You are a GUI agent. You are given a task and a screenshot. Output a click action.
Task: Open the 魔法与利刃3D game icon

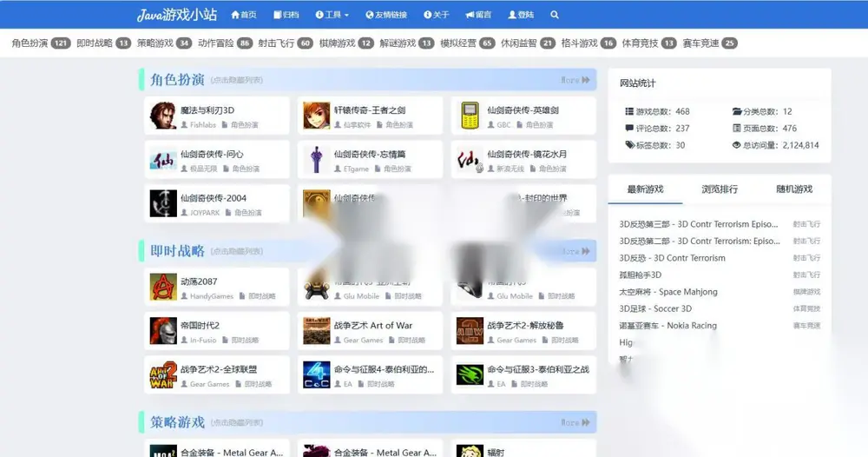click(x=163, y=116)
